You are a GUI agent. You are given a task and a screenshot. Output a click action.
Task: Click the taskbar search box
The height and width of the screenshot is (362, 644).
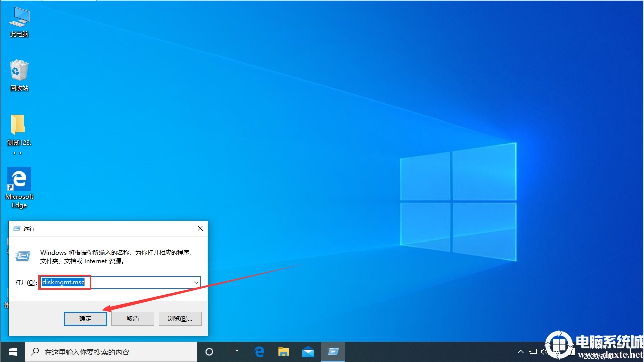coord(111,352)
